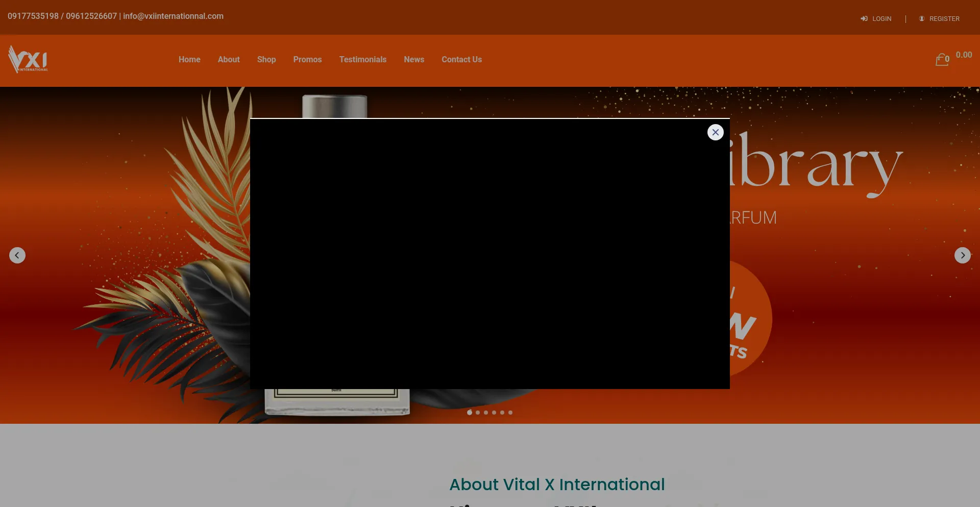This screenshot has width=980, height=507.
Task: Select the second slider pagination dot
Action: point(478,413)
